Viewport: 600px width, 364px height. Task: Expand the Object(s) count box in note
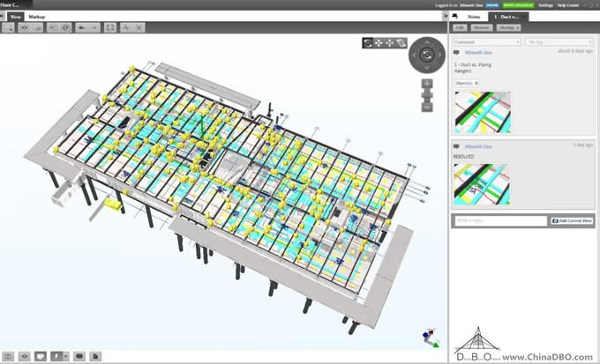(467, 83)
